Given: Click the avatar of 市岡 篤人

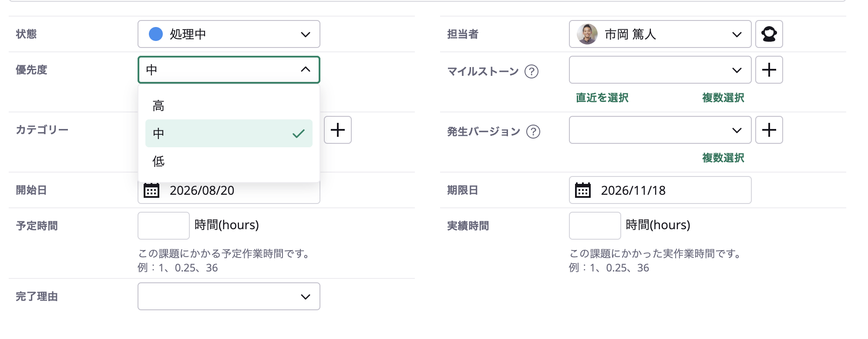Looking at the screenshot, I should [587, 34].
